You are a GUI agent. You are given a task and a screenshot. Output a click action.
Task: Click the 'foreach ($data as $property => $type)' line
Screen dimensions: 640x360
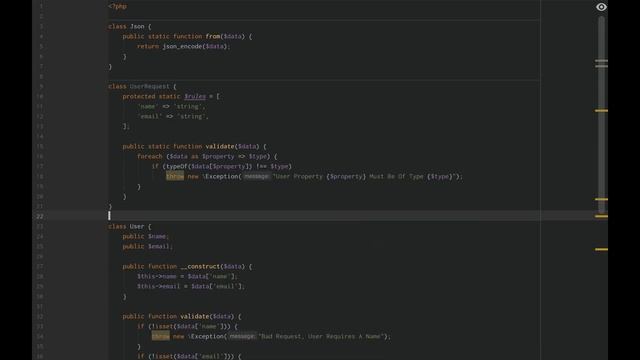tap(207, 156)
